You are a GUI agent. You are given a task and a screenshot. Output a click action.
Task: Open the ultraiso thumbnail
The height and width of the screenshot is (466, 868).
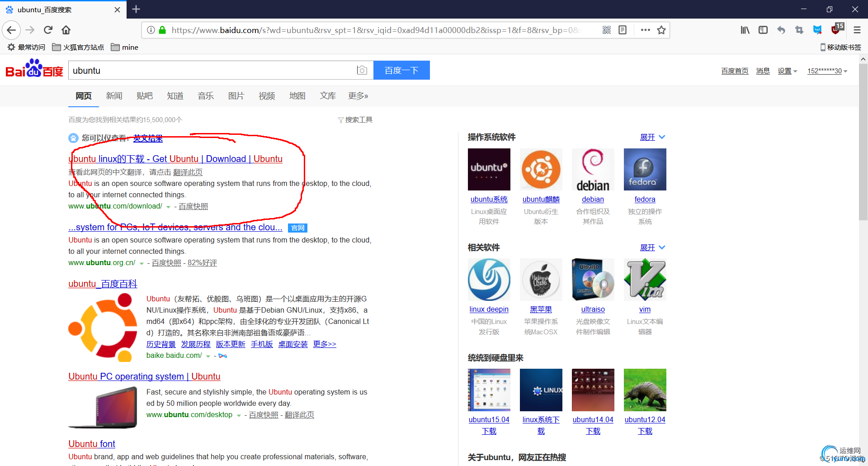(x=593, y=280)
